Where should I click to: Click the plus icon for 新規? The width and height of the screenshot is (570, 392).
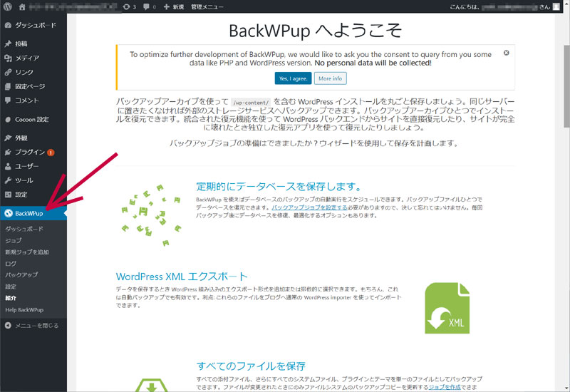tap(167, 6)
